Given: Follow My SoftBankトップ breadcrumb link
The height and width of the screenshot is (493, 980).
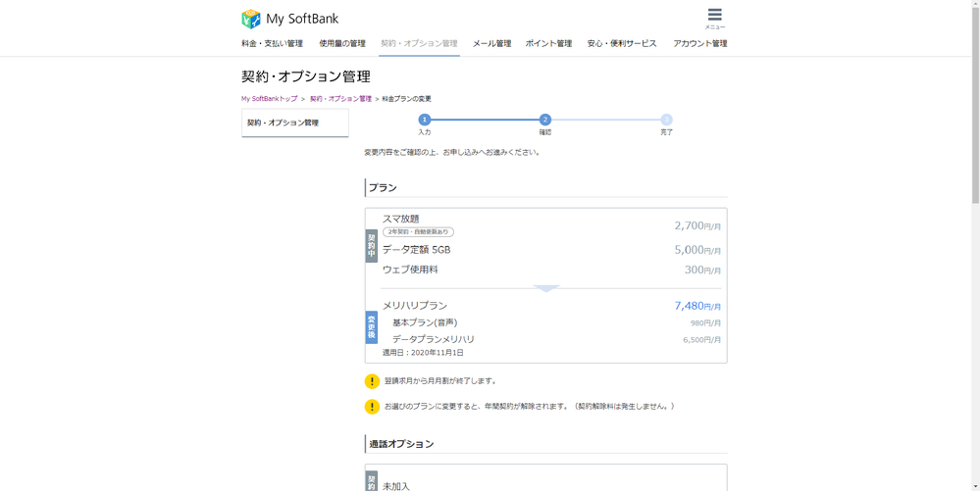Looking at the screenshot, I should pos(270,99).
